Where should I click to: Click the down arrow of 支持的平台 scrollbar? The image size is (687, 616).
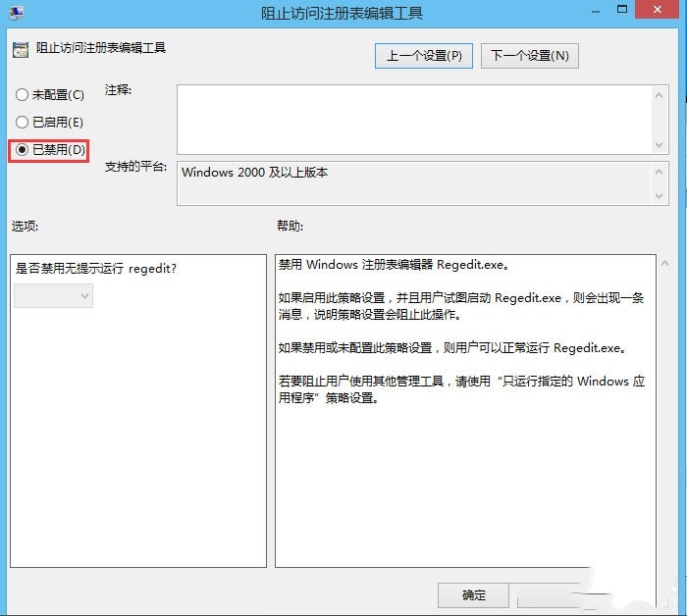coord(661,196)
